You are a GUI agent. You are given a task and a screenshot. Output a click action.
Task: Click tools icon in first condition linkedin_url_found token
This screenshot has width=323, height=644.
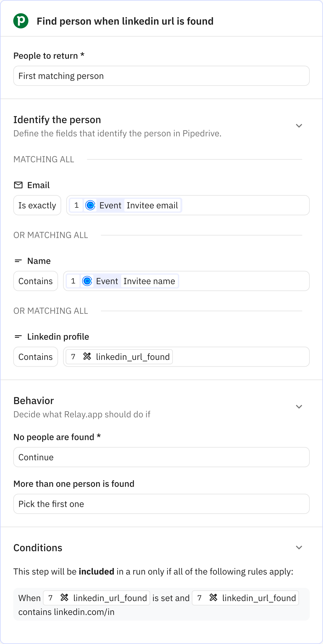(64, 597)
